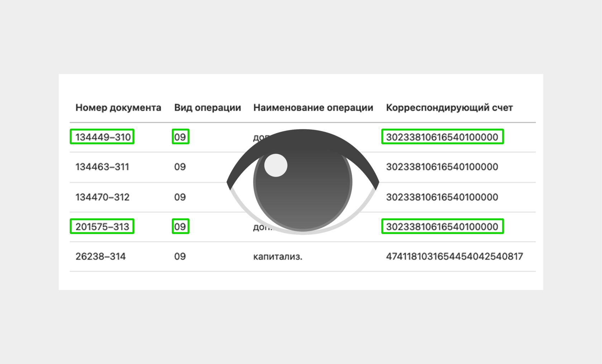Select document number 201575–313
The height and width of the screenshot is (364, 602).
(102, 227)
